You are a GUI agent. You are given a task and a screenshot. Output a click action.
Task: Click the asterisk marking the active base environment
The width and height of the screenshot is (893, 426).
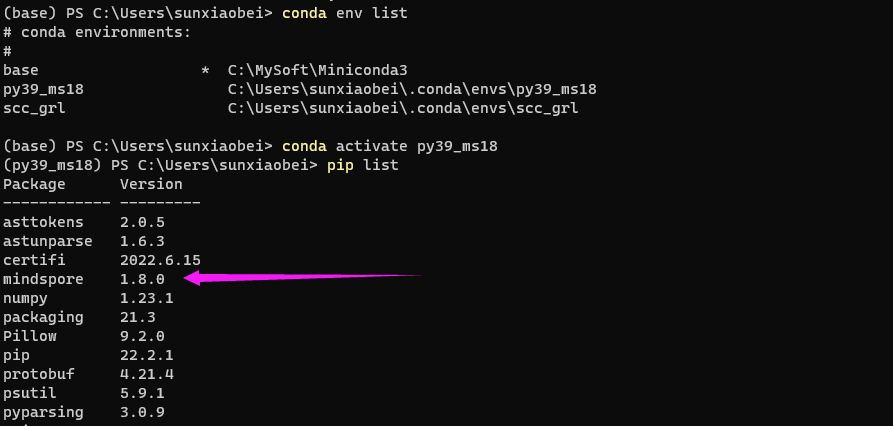point(205,70)
